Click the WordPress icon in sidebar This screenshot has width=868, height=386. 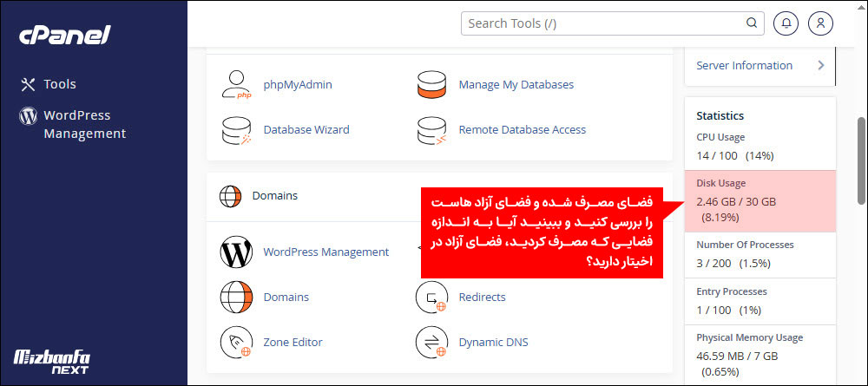(28, 115)
